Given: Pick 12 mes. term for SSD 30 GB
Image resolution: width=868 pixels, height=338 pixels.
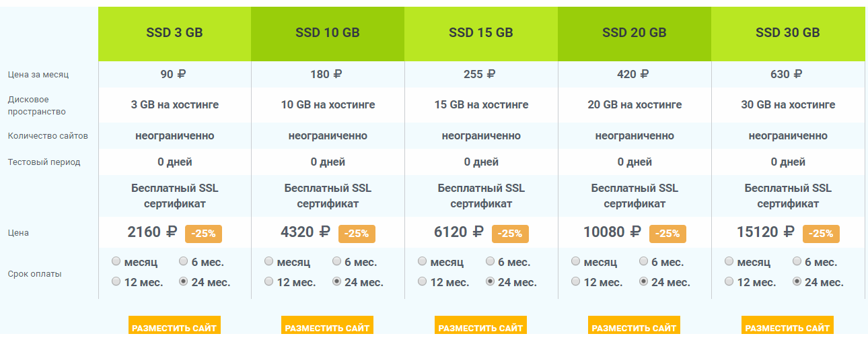Looking at the screenshot, I should [730, 281].
